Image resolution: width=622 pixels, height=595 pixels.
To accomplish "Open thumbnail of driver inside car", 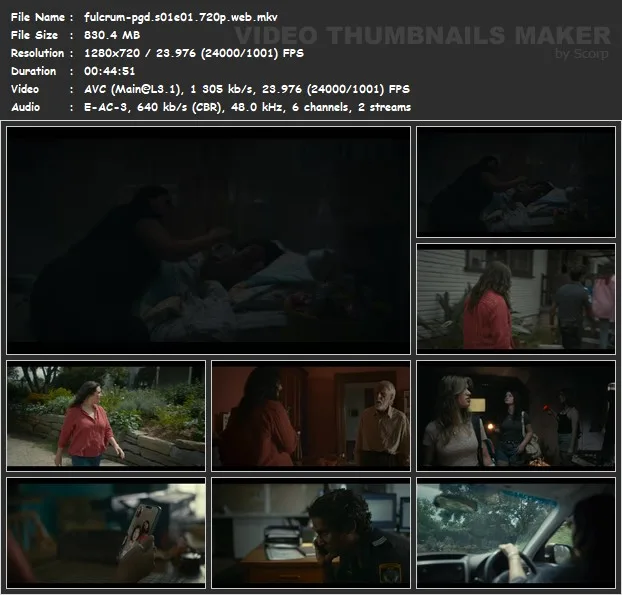I will (515, 532).
